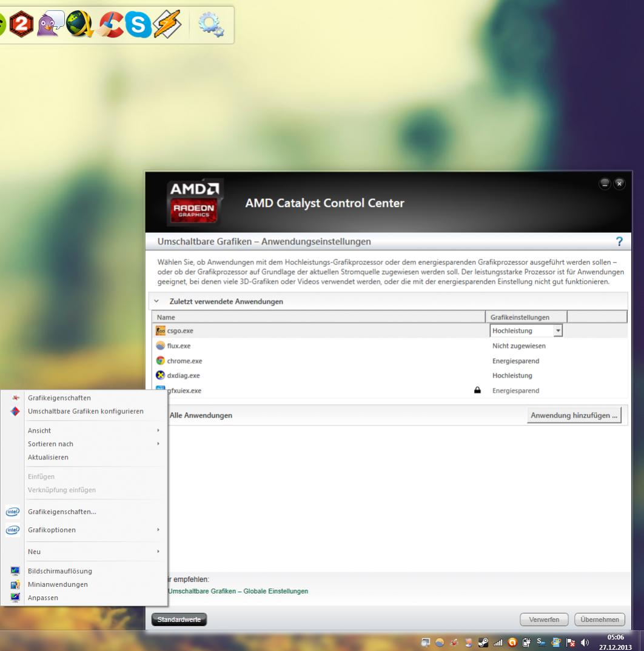Launch CCleaner from the dock
This screenshot has width=644, height=651.
(110, 24)
